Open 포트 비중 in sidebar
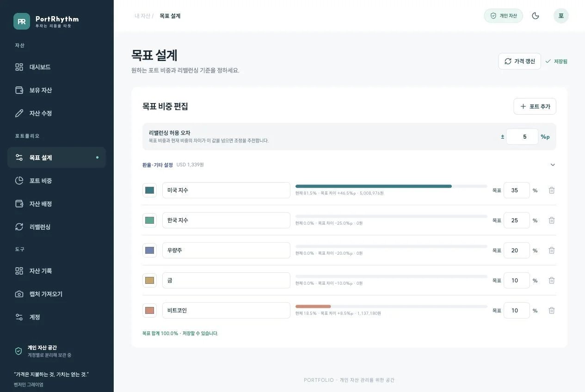Image resolution: width=585 pixels, height=392 pixels. (56, 181)
